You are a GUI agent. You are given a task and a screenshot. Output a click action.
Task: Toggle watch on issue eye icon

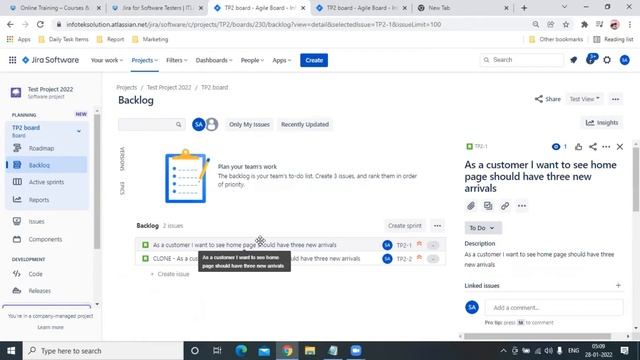tap(556, 147)
